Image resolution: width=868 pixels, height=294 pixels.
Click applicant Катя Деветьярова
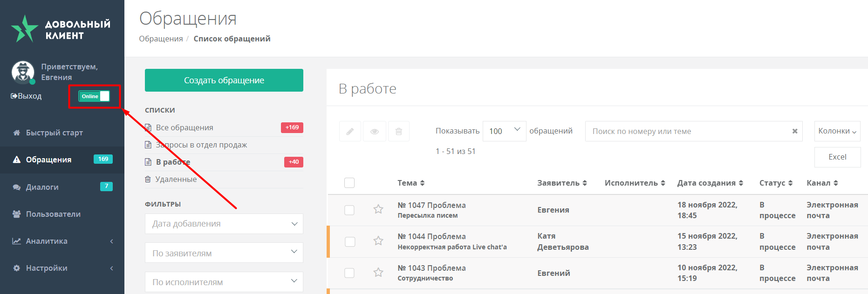[x=563, y=241]
